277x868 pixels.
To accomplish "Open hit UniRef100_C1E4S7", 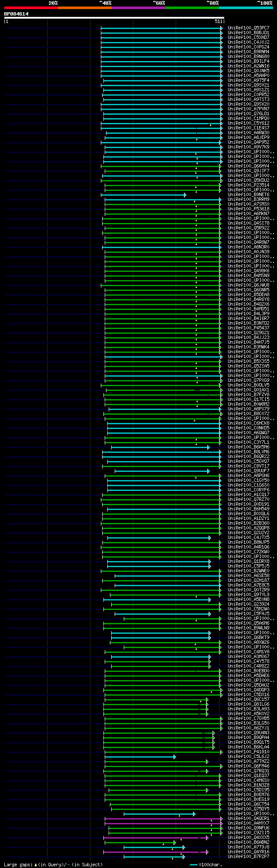I will pyautogui.click(x=248, y=128).
